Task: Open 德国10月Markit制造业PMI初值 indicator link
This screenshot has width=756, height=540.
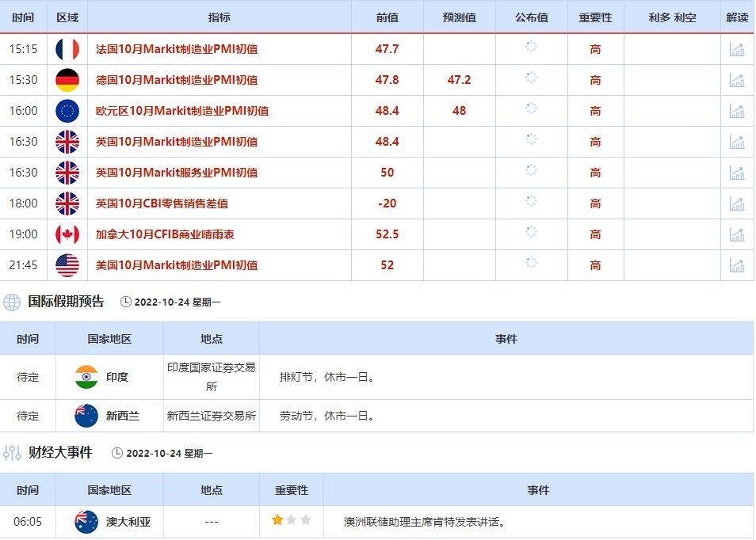Action: click(x=176, y=80)
